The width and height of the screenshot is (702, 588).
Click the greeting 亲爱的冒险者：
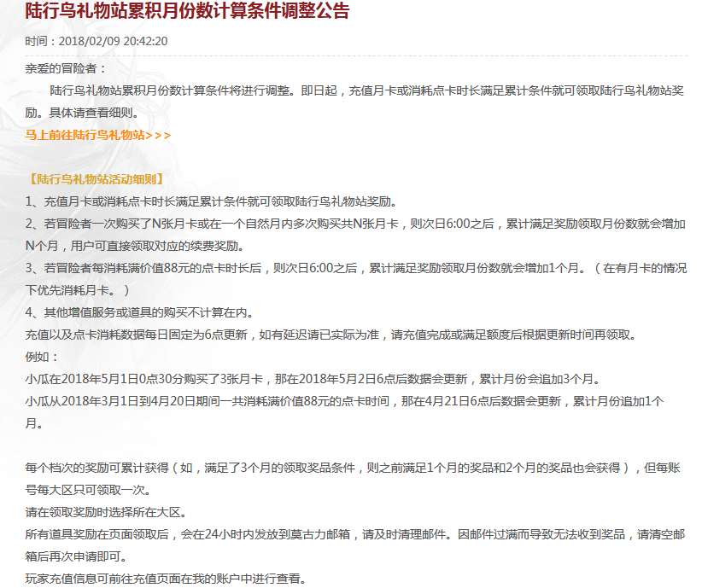point(67,68)
